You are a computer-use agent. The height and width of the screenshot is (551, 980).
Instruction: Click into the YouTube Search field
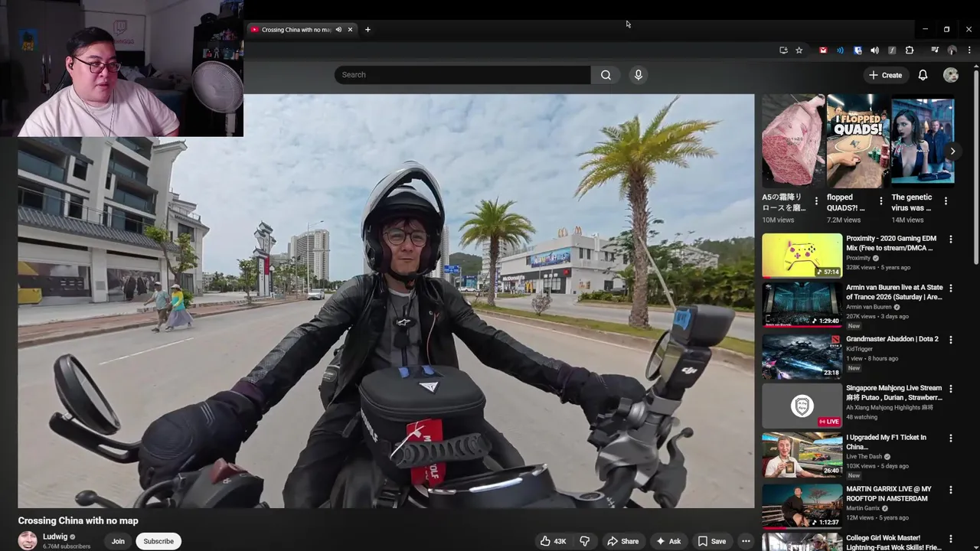pos(462,75)
